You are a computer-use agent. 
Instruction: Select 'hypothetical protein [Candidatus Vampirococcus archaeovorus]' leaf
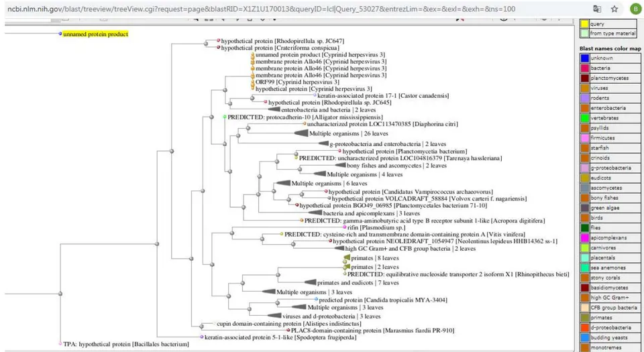411,192
